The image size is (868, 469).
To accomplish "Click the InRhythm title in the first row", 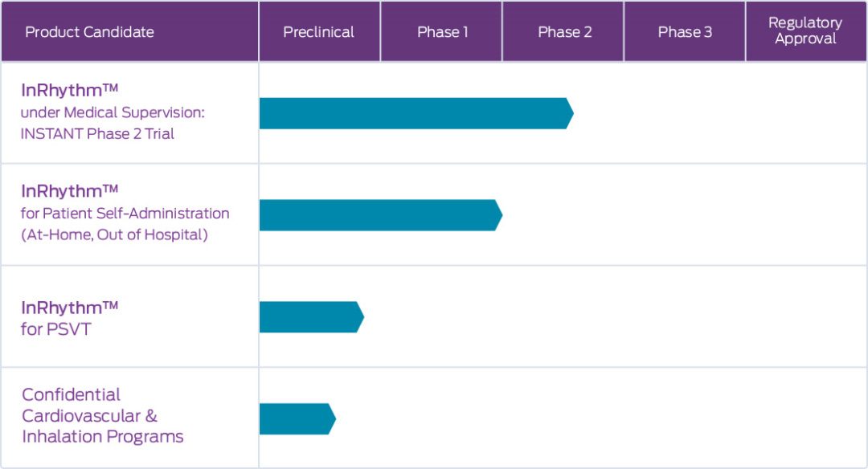I will pyautogui.click(x=70, y=90).
